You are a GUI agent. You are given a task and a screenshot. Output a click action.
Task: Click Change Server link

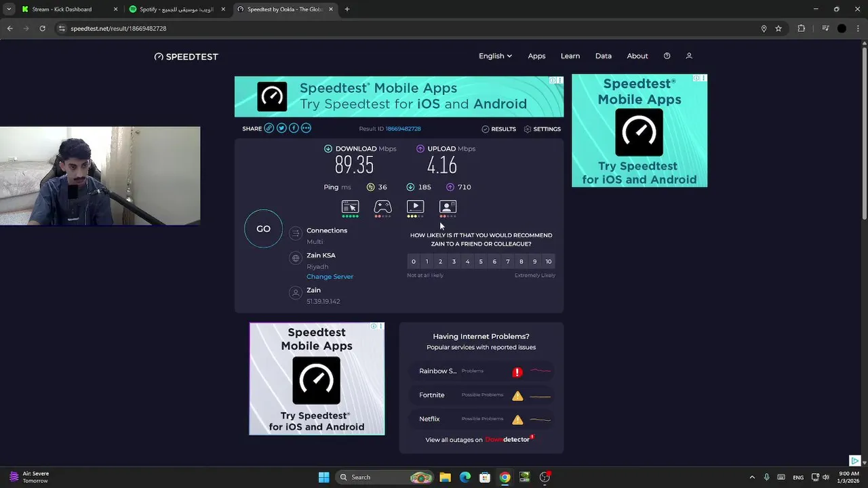coord(330,277)
